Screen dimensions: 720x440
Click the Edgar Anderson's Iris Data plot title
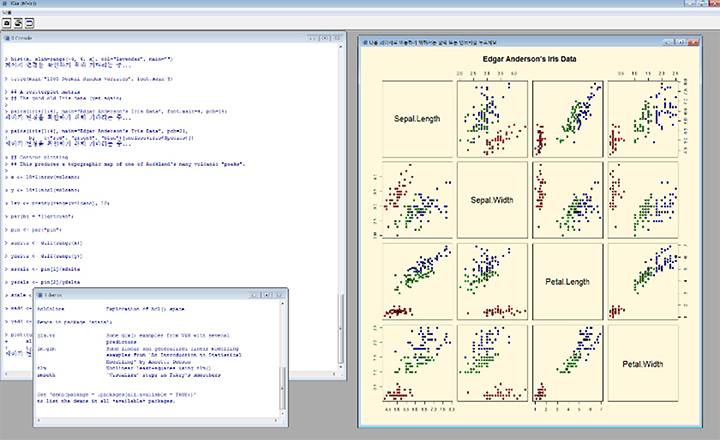[530, 59]
